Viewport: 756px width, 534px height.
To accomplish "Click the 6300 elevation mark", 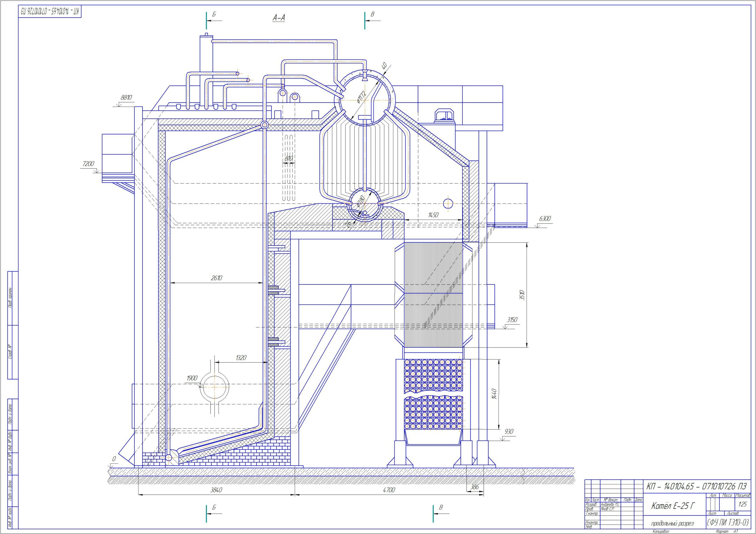I will [545, 219].
